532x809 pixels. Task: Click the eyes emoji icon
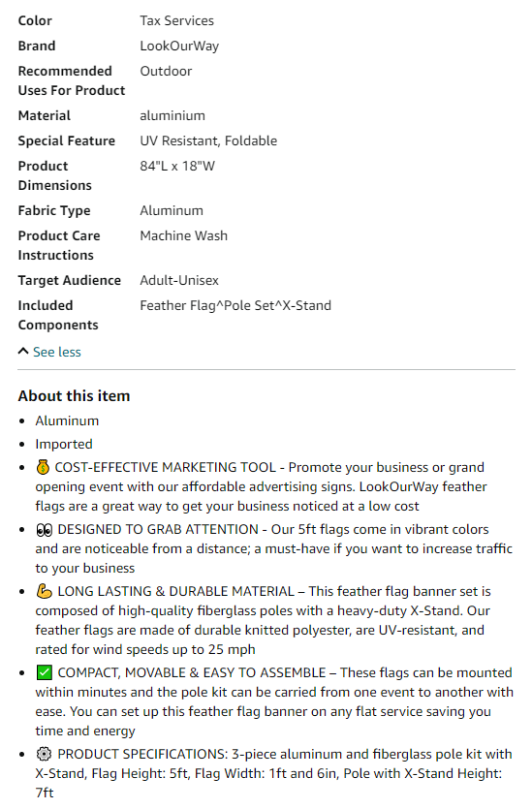[x=45, y=529]
